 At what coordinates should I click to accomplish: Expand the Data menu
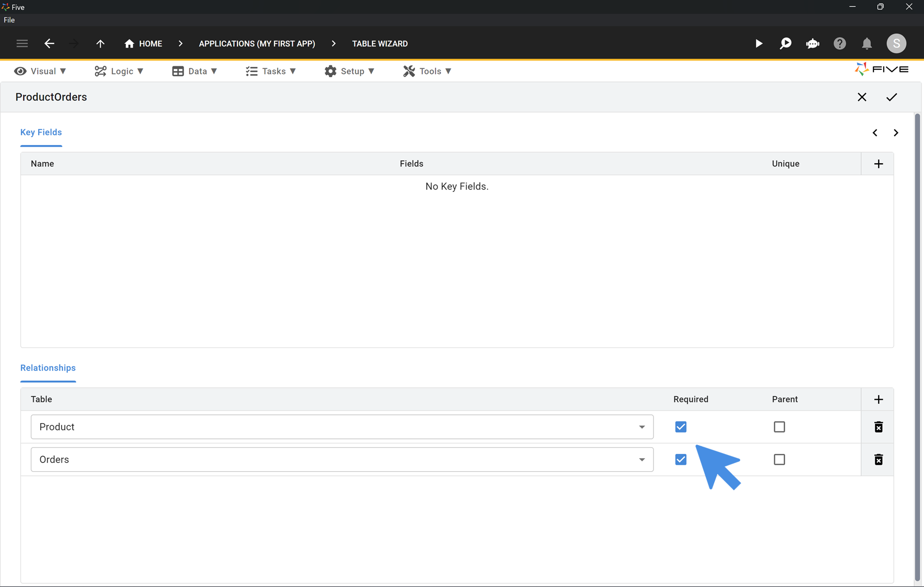click(x=195, y=71)
